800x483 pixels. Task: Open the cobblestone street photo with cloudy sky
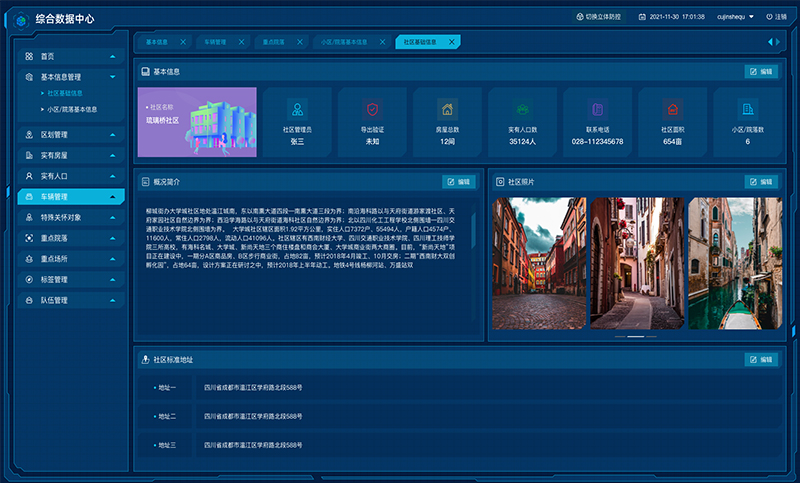coord(539,263)
